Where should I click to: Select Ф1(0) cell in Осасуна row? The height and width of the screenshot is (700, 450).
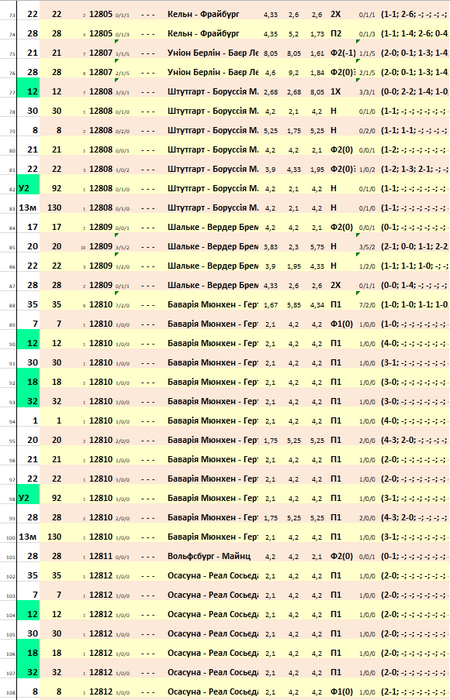click(x=342, y=692)
